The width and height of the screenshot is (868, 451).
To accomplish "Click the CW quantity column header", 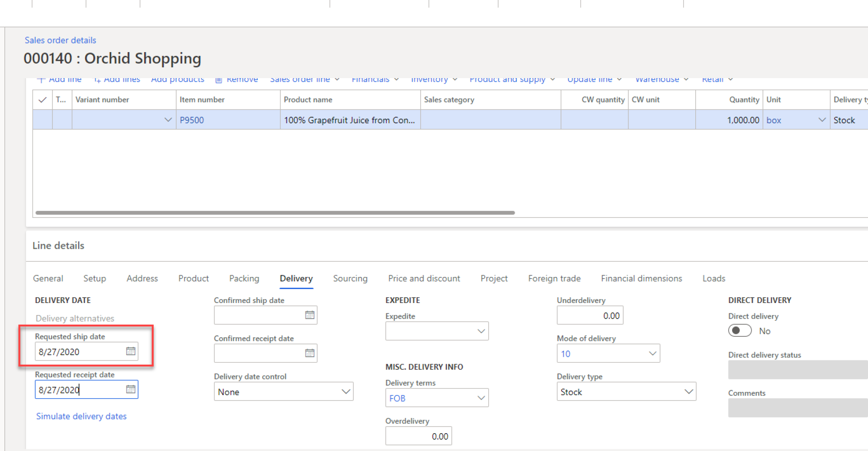I will pos(595,100).
